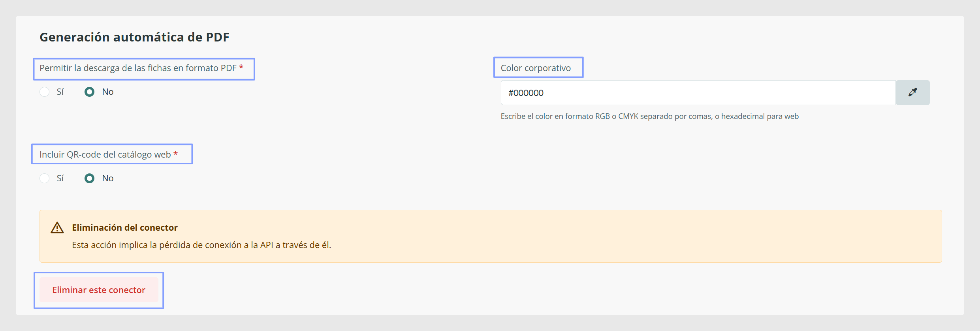Click the warning triangle icon

(x=57, y=228)
